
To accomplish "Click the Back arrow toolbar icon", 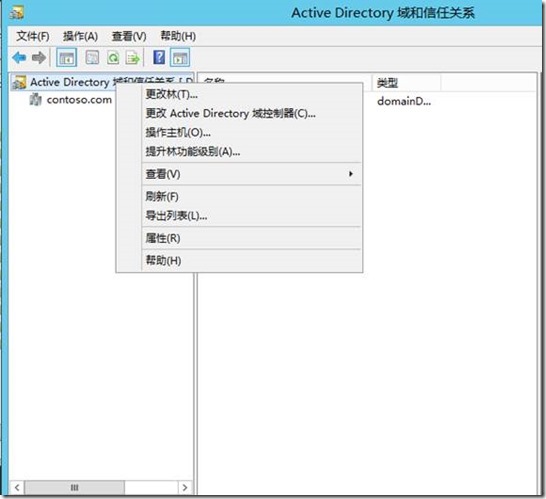I will coord(19,57).
